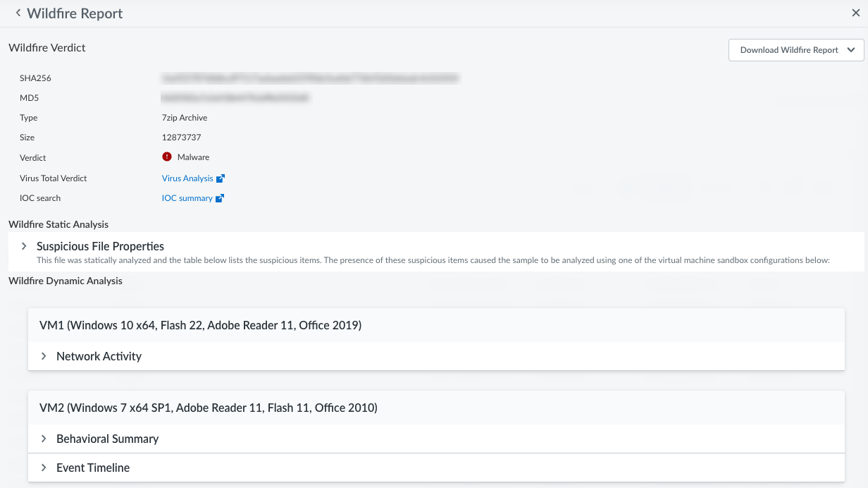This screenshot has width=868, height=488.
Task: Expand the Suspicious File Properties chevron
Action: click(x=24, y=246)
